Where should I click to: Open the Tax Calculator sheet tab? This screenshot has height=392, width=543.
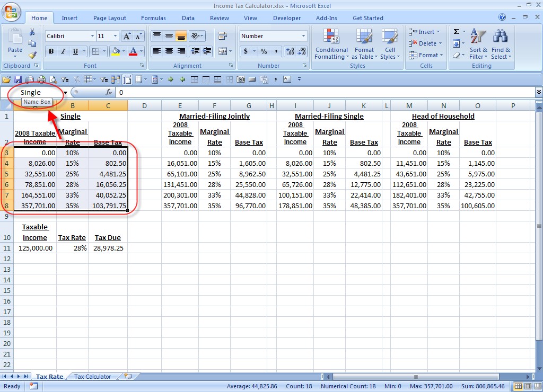pyautogui.click(x=93, y=376)
